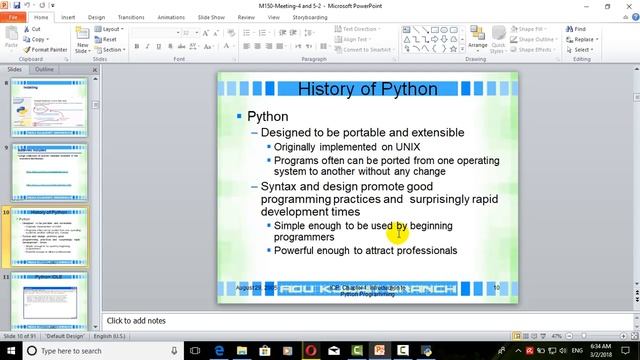Switch to the Storyboarding ribbon tab

click(310, 17)
